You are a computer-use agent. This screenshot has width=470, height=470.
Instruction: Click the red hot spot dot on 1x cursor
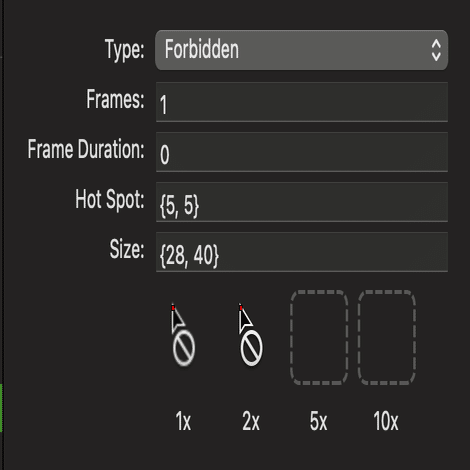[173, 308]
